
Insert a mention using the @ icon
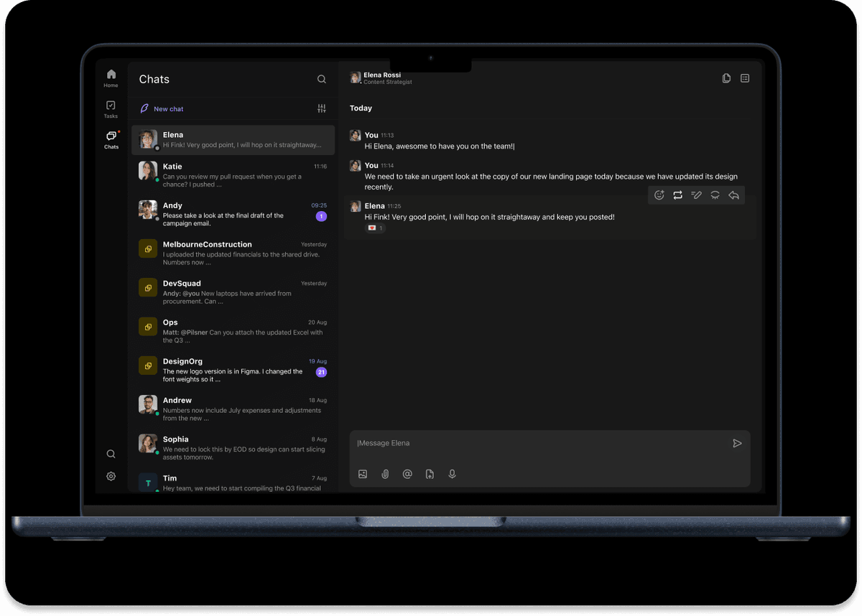[x=407, y=474]
